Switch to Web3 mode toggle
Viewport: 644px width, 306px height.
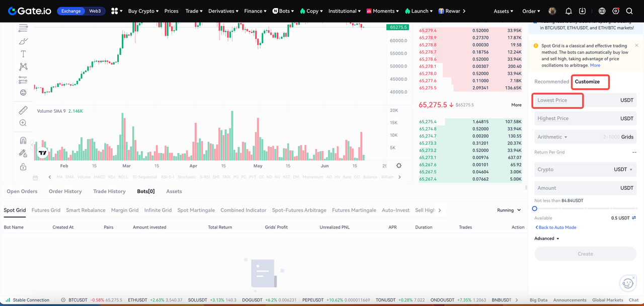tap(95, 11)
